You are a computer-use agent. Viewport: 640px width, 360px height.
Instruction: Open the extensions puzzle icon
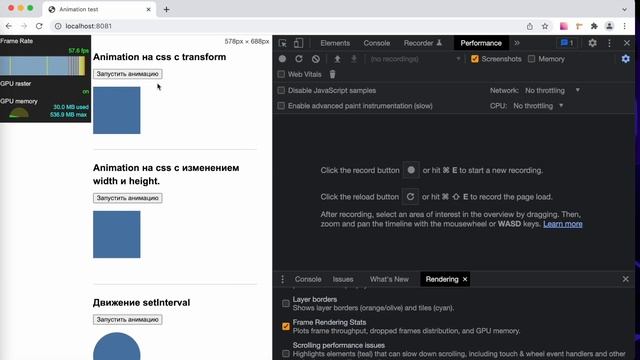pos(594,26)
